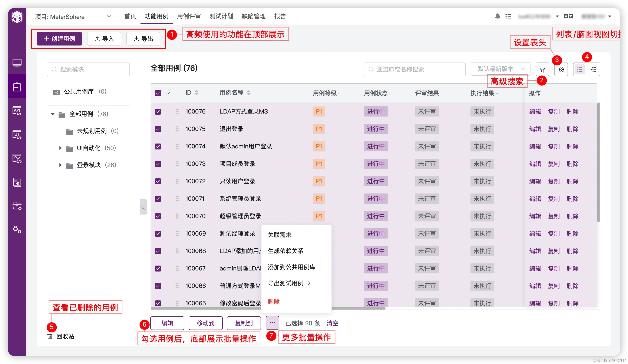Open the table header settings gear

[561, 69]
